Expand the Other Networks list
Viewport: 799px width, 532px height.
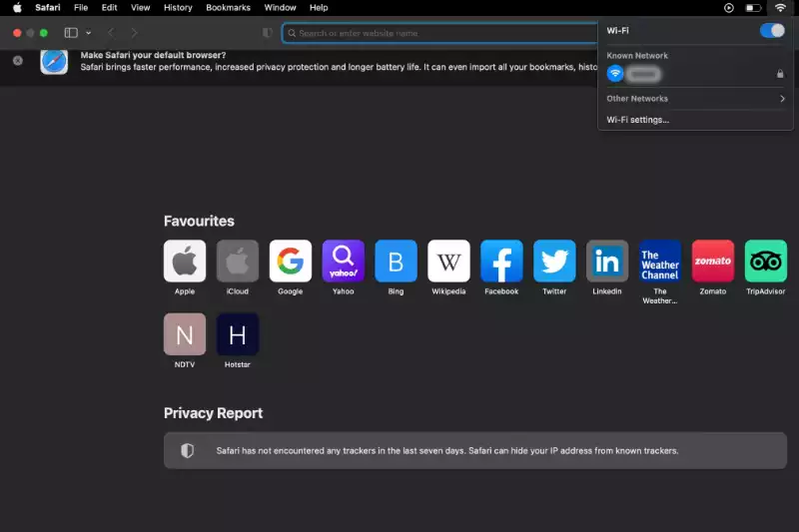695,99
